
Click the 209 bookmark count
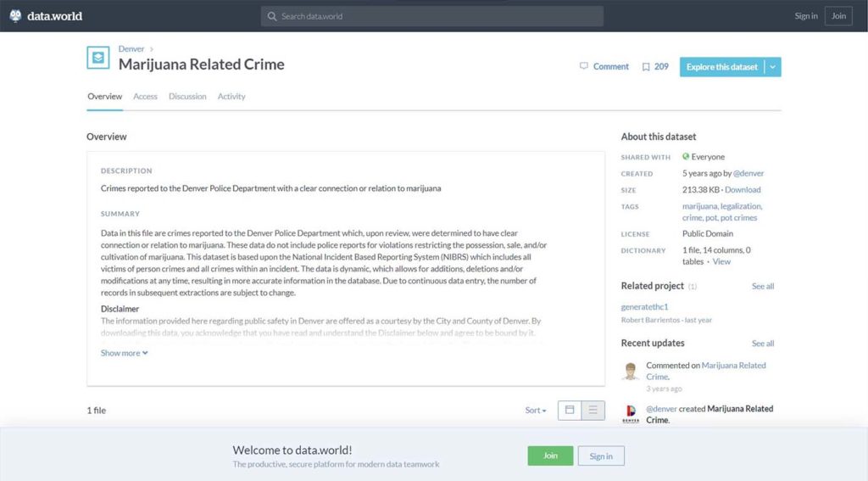[661, 66]
